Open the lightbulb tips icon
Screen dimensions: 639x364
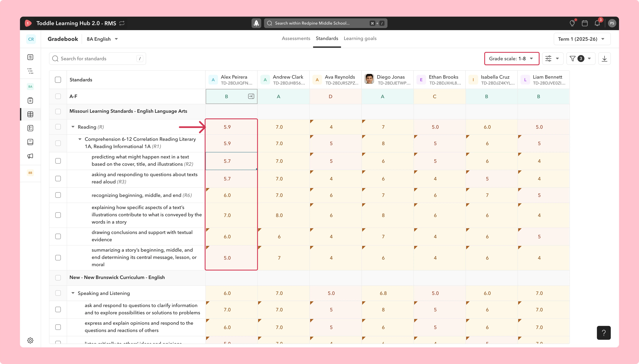(x=572, y=23)
